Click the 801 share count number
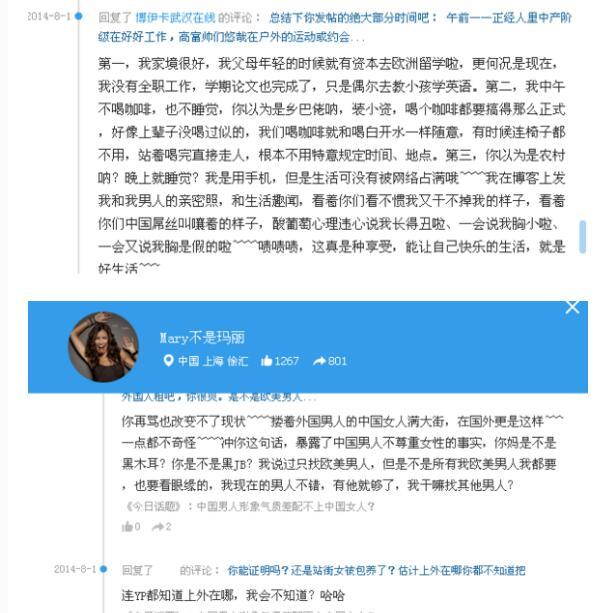 coord(337,361)
